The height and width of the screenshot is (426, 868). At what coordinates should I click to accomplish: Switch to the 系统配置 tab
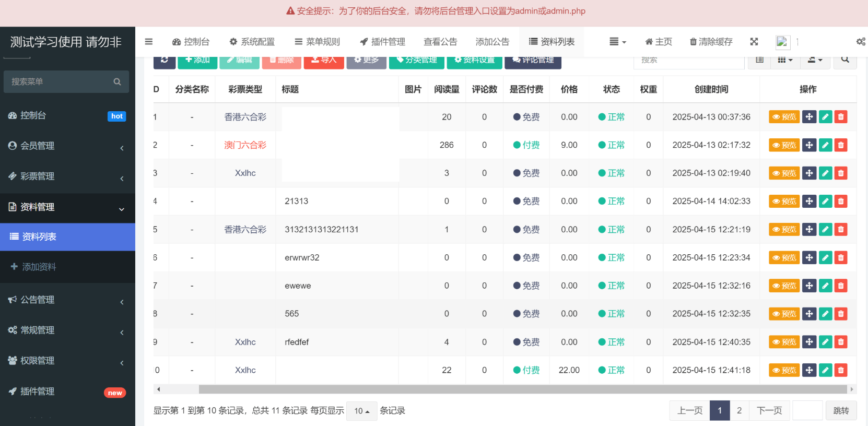click(x=252, y=42)
